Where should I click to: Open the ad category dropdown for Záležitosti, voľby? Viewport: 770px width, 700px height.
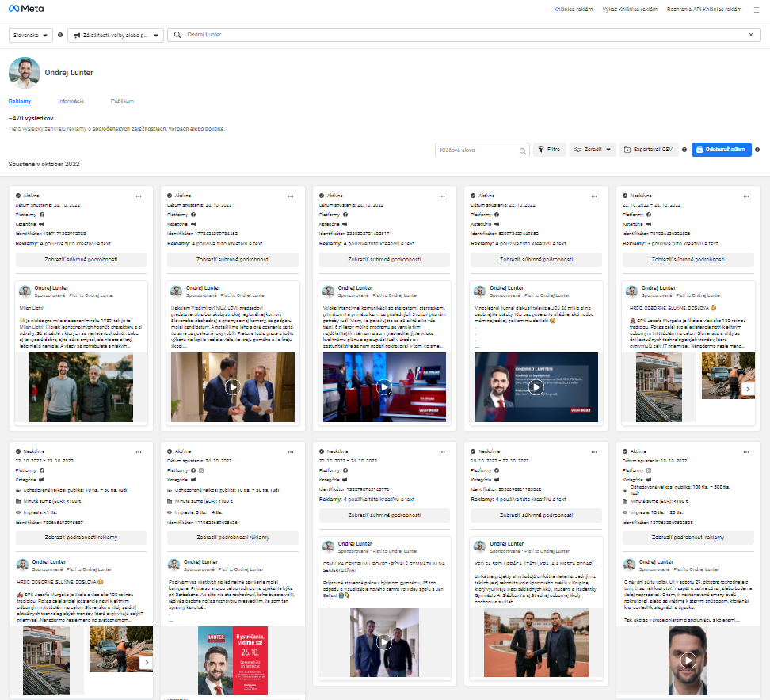116,35
